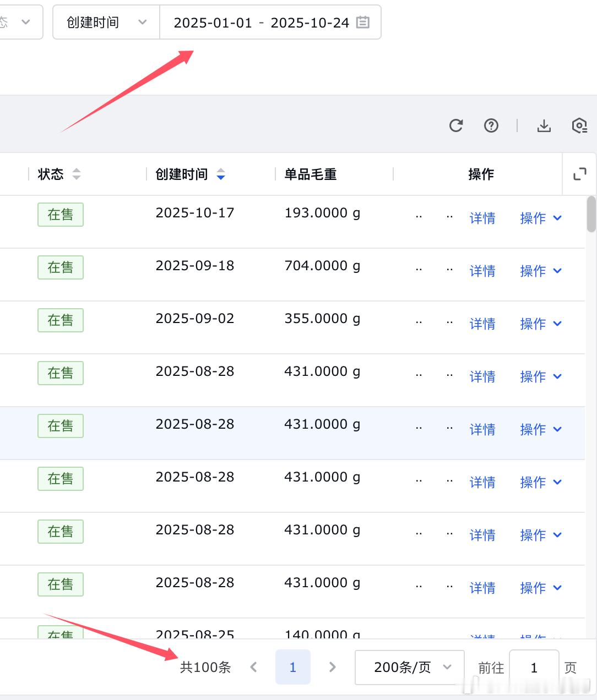Click 详情 on the 2025-10-17 row
597x700 pixels.
(482, 218)
